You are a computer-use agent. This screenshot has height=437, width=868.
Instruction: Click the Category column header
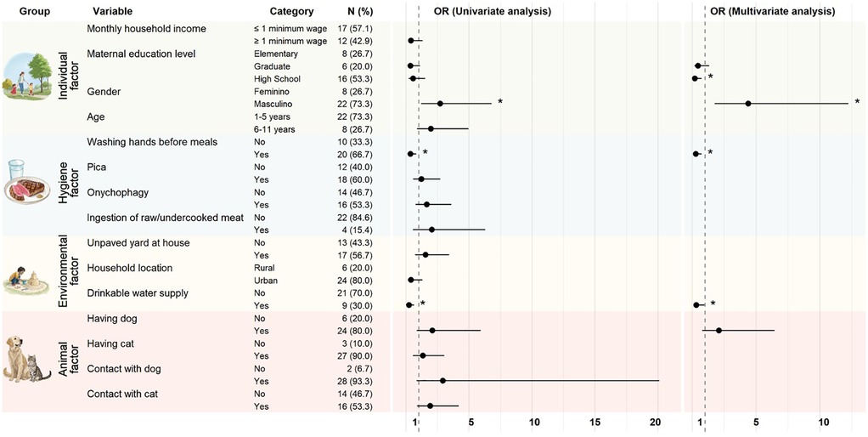tap(291, 13)
